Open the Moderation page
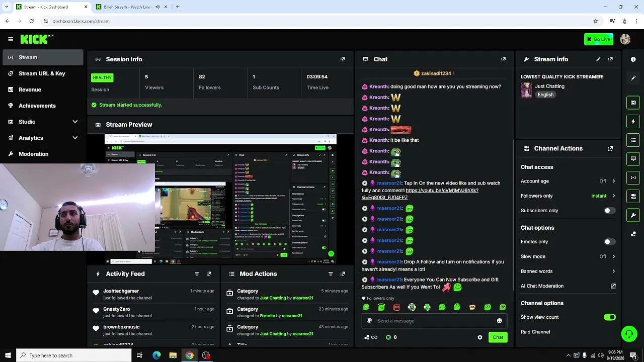Screen dimensions: 644x362 42,154
